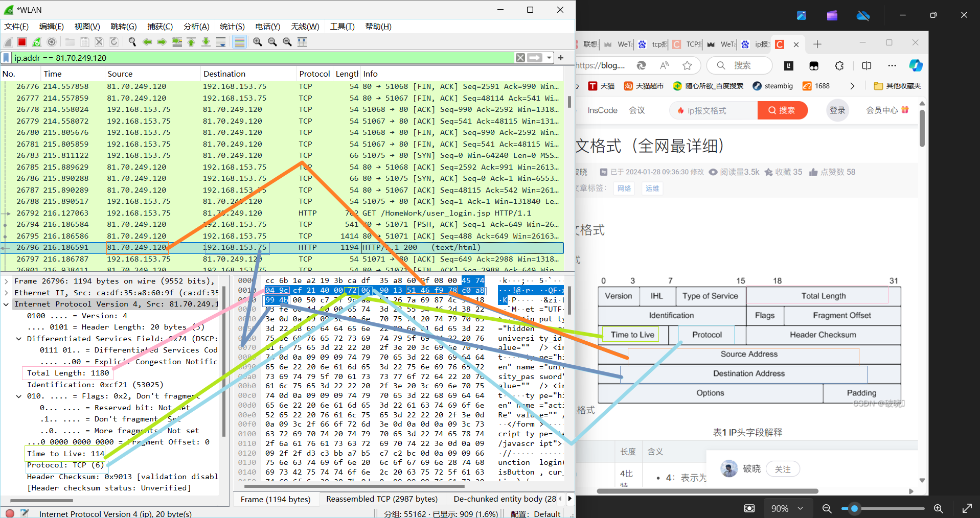The height and width of the screenshot is (518, 980).
Task: Open the 统计(S) menu
Action: 233,27
